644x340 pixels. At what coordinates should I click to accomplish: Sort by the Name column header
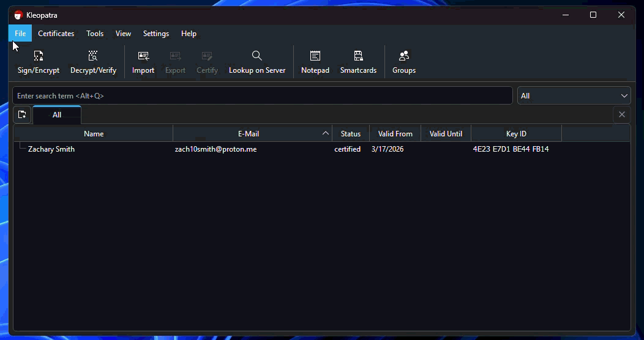(x=94, y=134)
